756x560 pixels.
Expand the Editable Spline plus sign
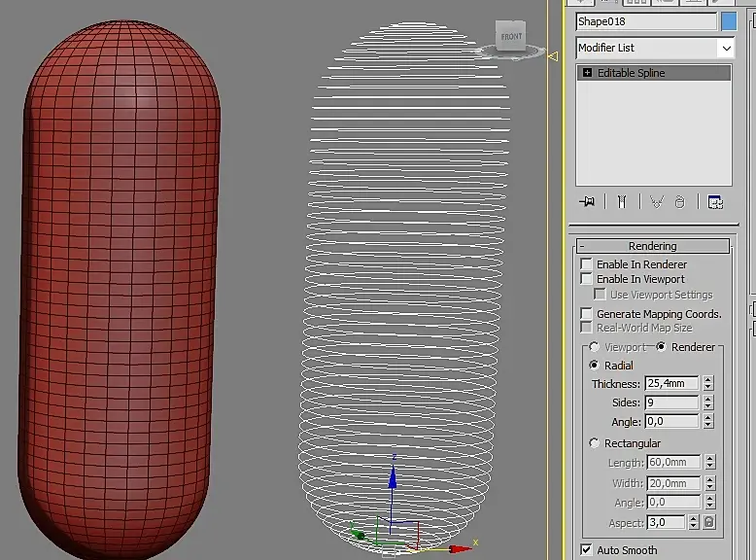(x=587, y=73)
